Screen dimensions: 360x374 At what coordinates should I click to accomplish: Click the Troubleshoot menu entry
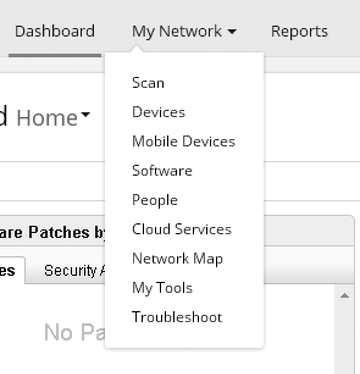coord(177,317)
